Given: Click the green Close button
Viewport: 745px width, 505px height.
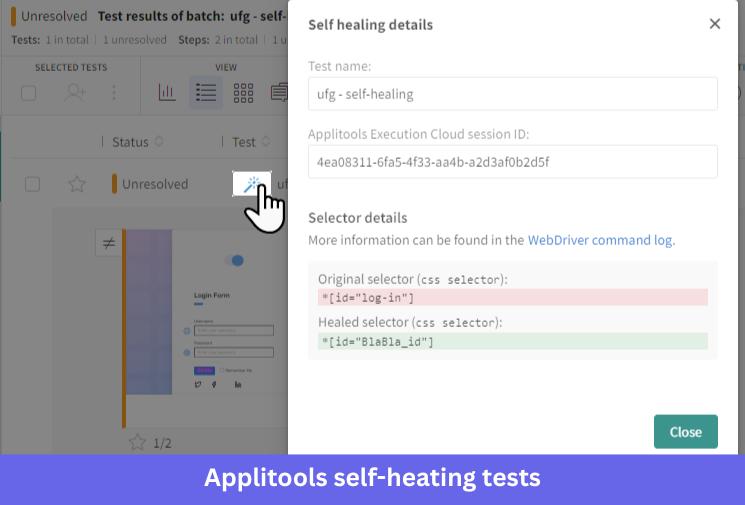Looking at the screenshot, I should [x=686, y=431].
